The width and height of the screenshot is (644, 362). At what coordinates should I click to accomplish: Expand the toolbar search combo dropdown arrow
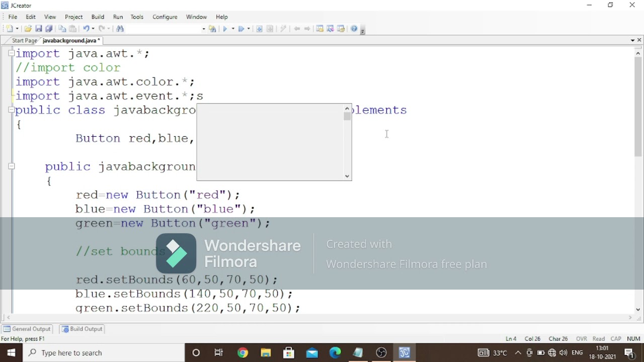tap(203, 29)
